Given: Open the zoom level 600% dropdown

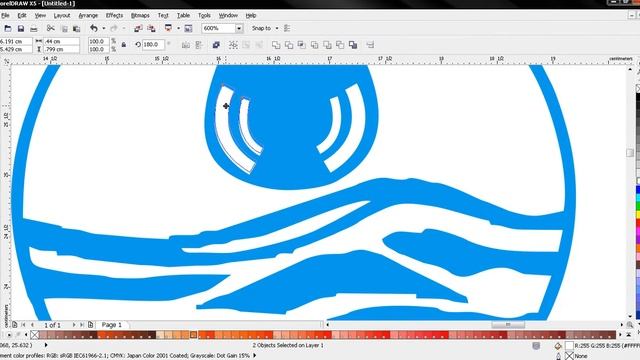Looking at the screenshot, I should point(239,28).
